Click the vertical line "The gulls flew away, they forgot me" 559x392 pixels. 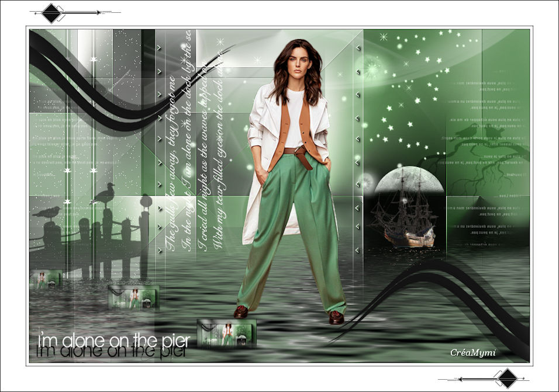click(171, 163)
